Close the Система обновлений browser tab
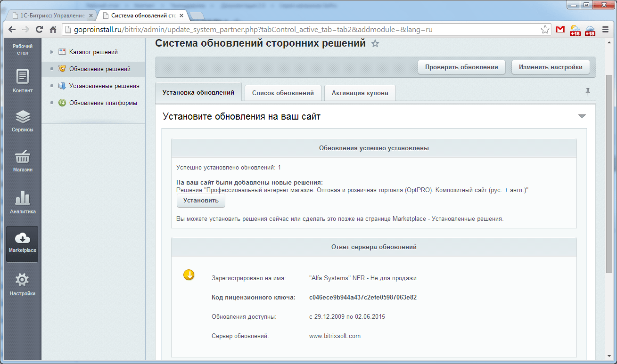This screenshot has height=364, width=617. (181, 16)
